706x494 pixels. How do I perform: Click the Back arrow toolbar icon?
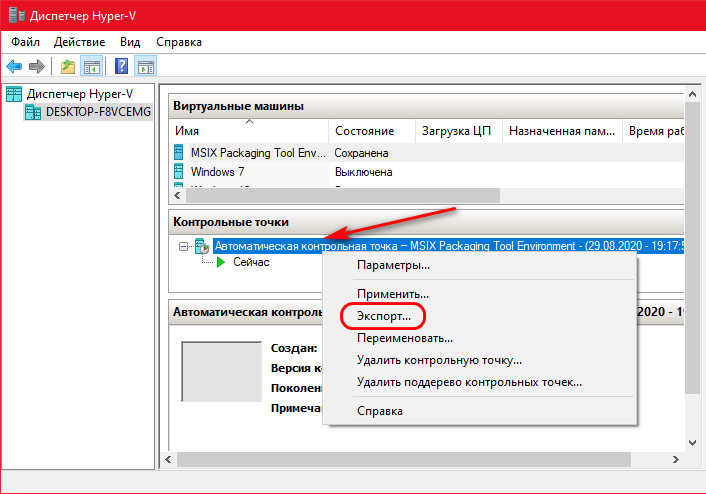pos(14,67)
